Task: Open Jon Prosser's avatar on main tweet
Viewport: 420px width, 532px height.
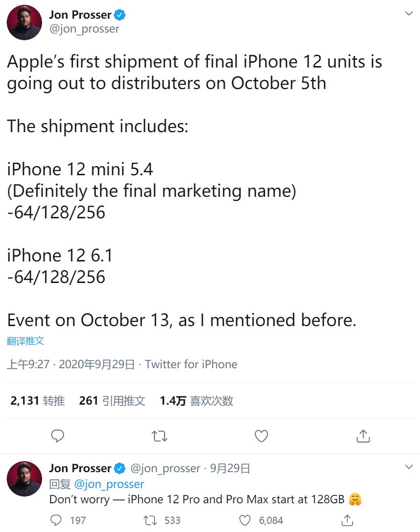Action: click(x=24, y=23)
